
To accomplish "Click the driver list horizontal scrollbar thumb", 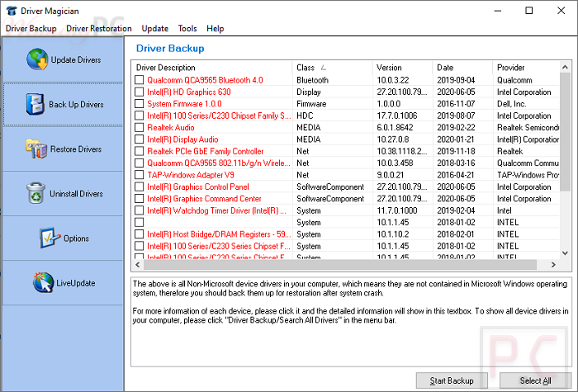I will click(340, 265).
